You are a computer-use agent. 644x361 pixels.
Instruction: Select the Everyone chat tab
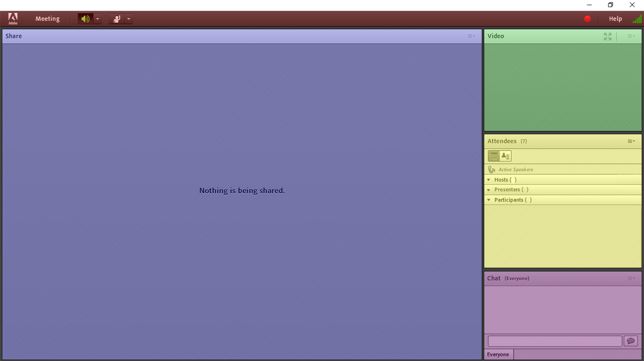click(x=498, y=355)
